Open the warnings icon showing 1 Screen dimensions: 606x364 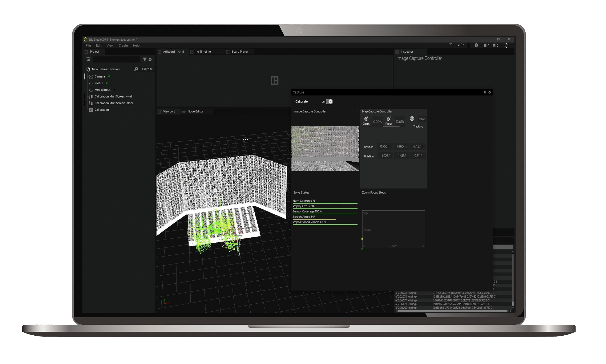pyautogui.click(x=486, y=46)
